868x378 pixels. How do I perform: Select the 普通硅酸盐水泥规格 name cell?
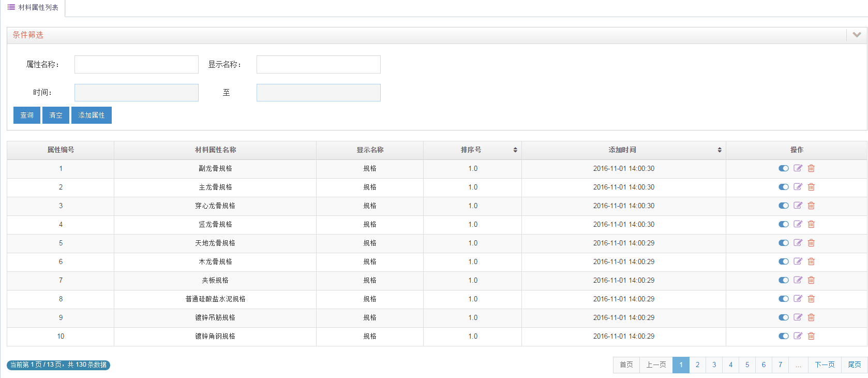215,299
